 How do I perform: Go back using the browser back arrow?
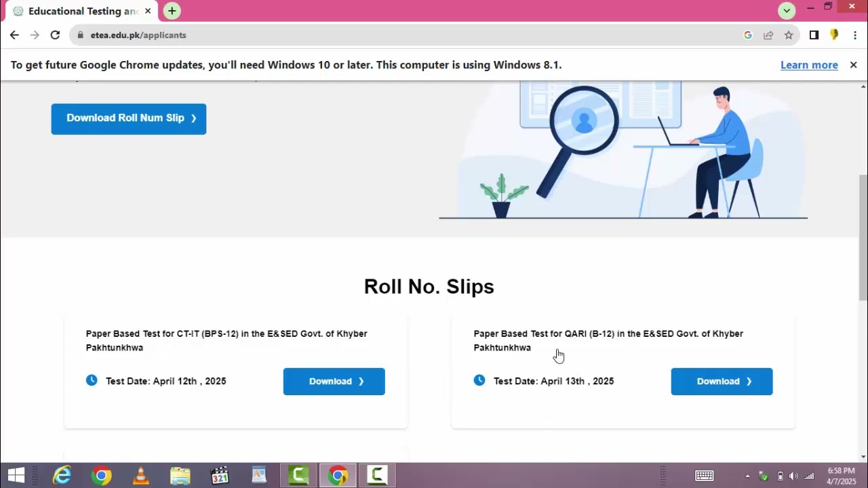click(x=14, y=35)
